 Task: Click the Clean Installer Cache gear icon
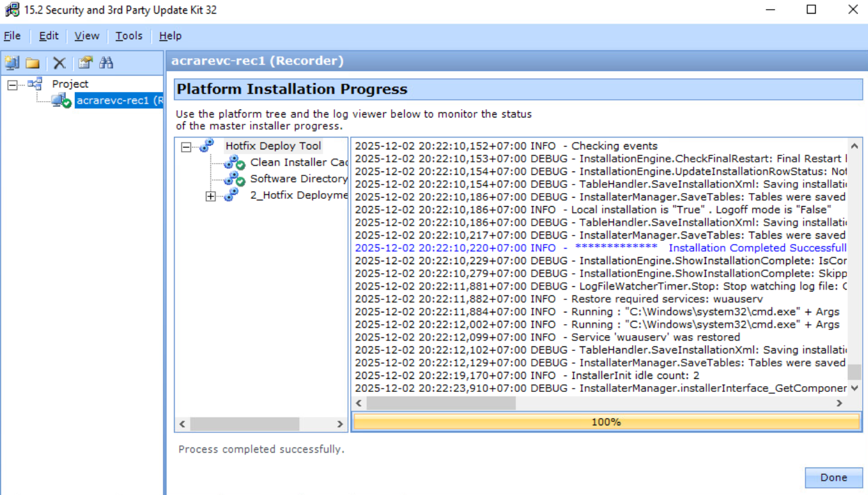click(x=234, y=162)
